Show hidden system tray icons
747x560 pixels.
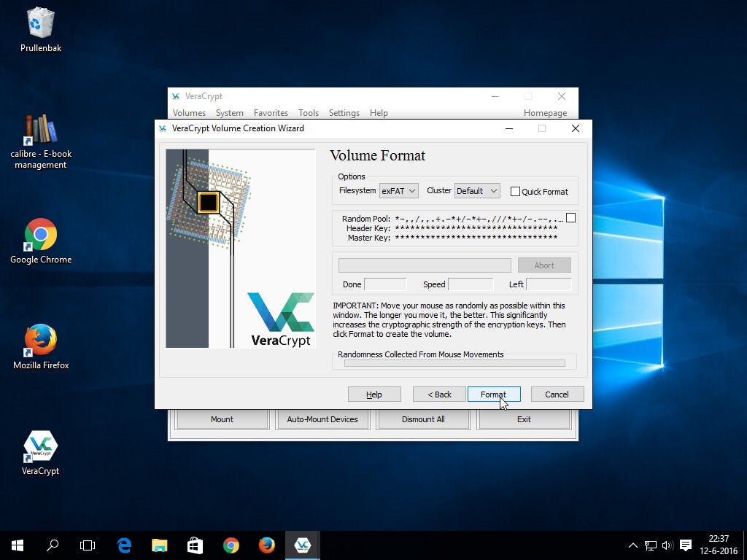632,545
